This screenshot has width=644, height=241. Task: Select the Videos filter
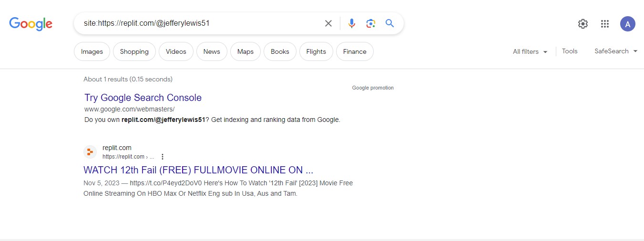tap(176, 51)
